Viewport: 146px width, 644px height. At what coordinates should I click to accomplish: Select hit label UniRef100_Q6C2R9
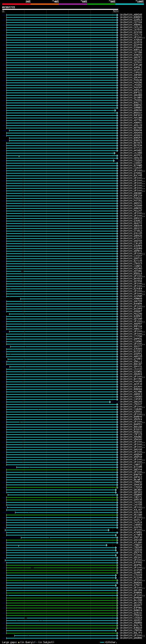[x=131, y=590]
